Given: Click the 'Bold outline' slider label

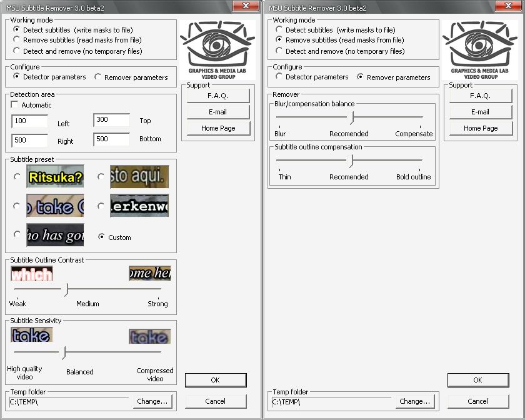Looking at the screenshot, I should click(414, 177).
